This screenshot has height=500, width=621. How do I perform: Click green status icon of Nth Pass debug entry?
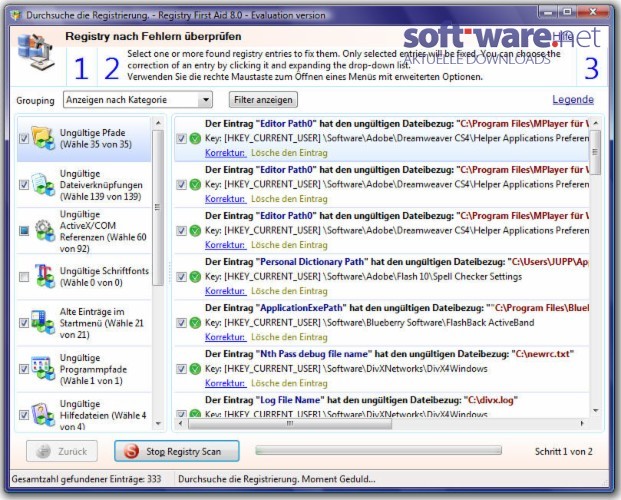pyautogui.click(x=195, y=369)
